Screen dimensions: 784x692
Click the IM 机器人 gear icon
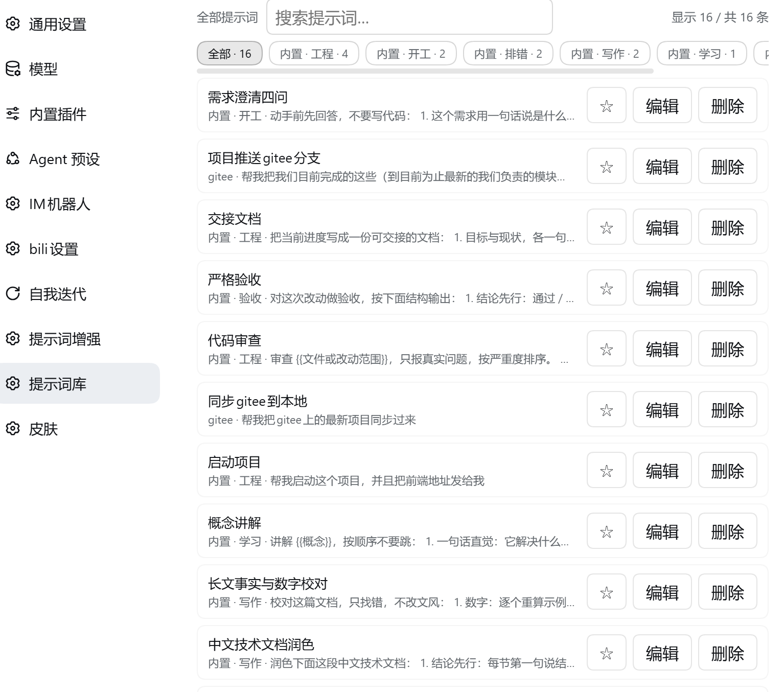13,203
